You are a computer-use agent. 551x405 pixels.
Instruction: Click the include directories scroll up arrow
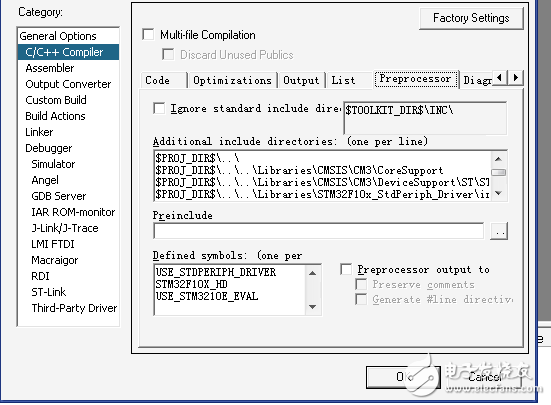[498, 159]
